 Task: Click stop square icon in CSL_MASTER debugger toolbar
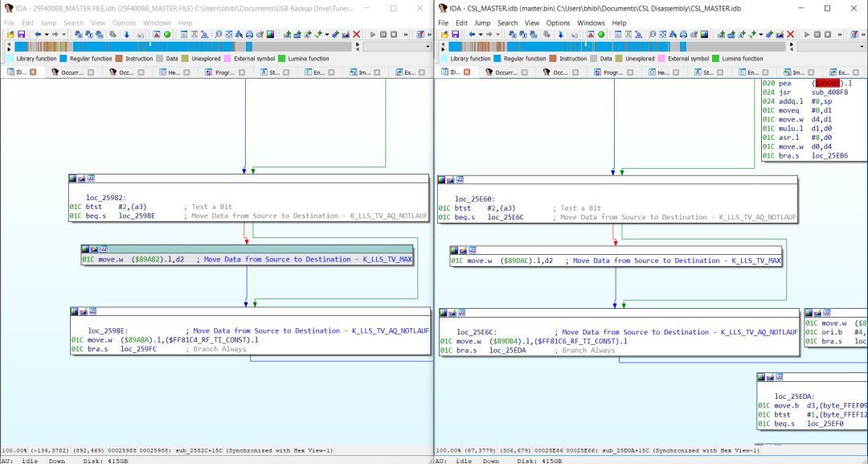(828, 35)
